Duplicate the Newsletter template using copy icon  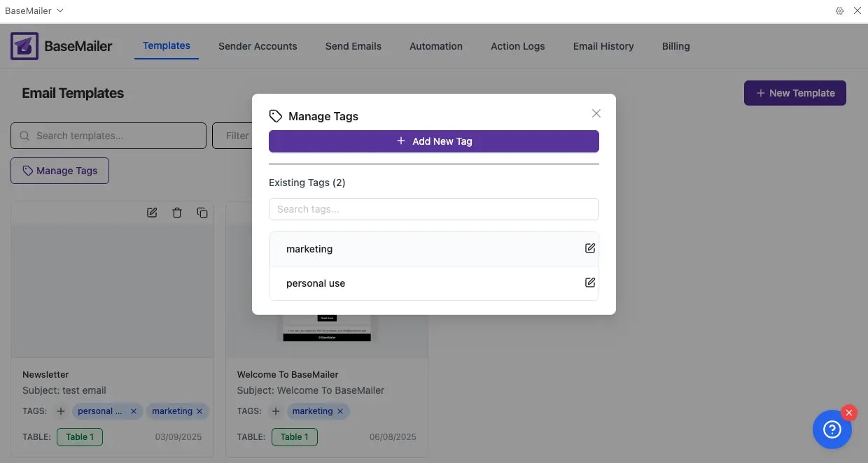pyautogui.click(x=202, y=212)
